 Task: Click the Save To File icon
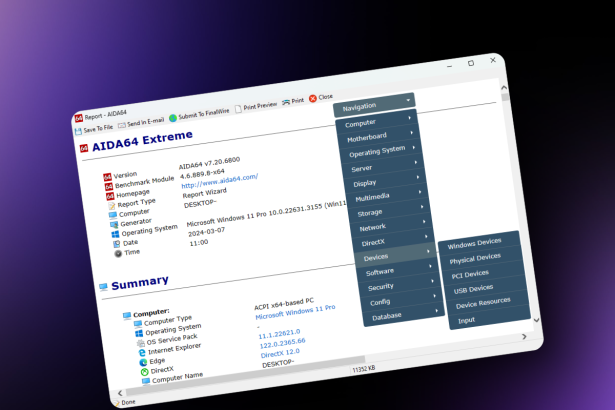[78, 131]
